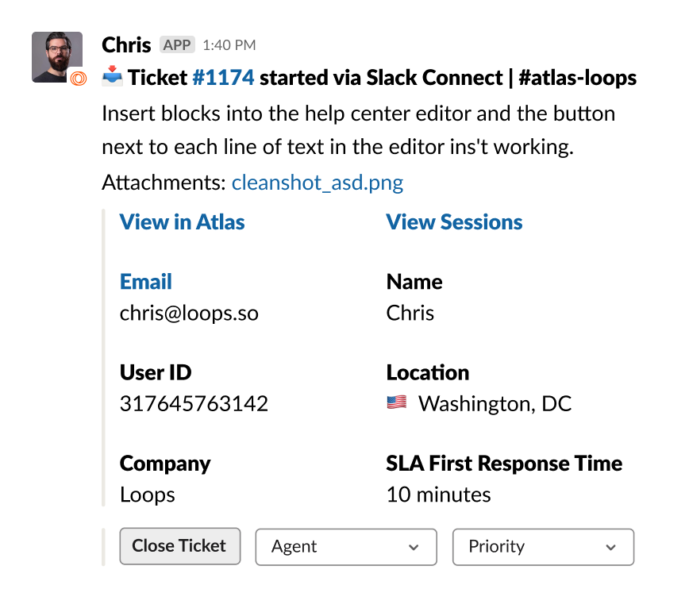Open the View Sessions link
This screenshot has width=689, height=616.
pos(454,222)
